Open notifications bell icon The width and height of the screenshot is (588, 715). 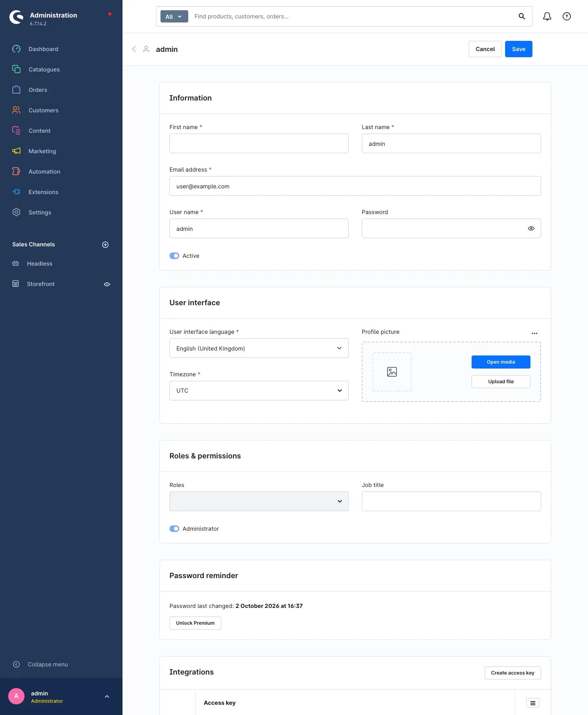[x=547, y=16]
